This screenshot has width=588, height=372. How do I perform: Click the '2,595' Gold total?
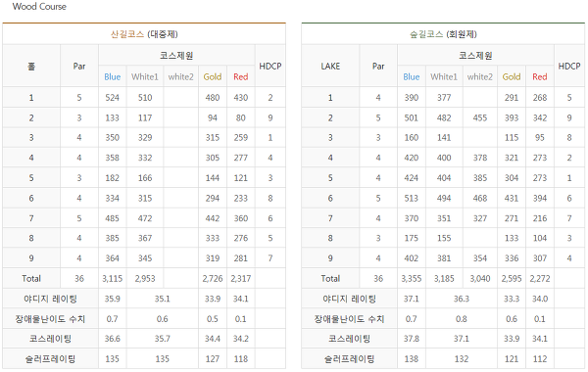(x=512, y=279)
